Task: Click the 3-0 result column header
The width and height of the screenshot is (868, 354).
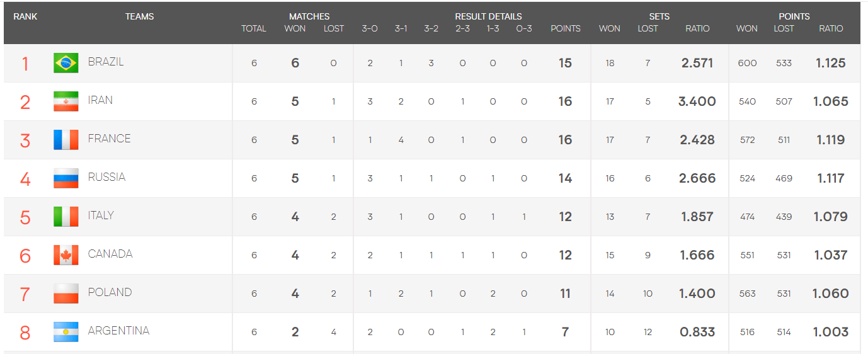Action: (370, 28)
